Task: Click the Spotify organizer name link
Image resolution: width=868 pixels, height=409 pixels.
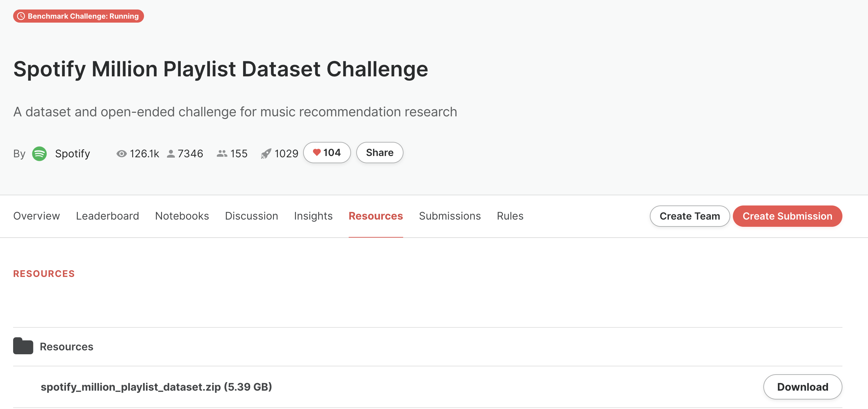Action: (72, 153)
